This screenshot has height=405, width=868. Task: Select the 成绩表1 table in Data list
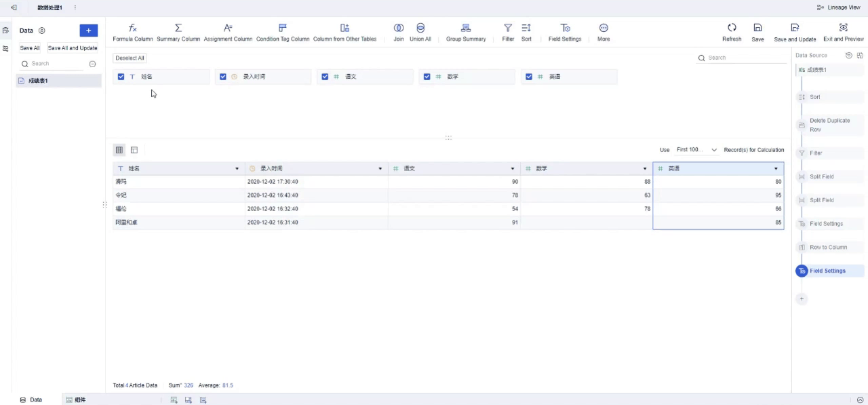click(58, 81)
